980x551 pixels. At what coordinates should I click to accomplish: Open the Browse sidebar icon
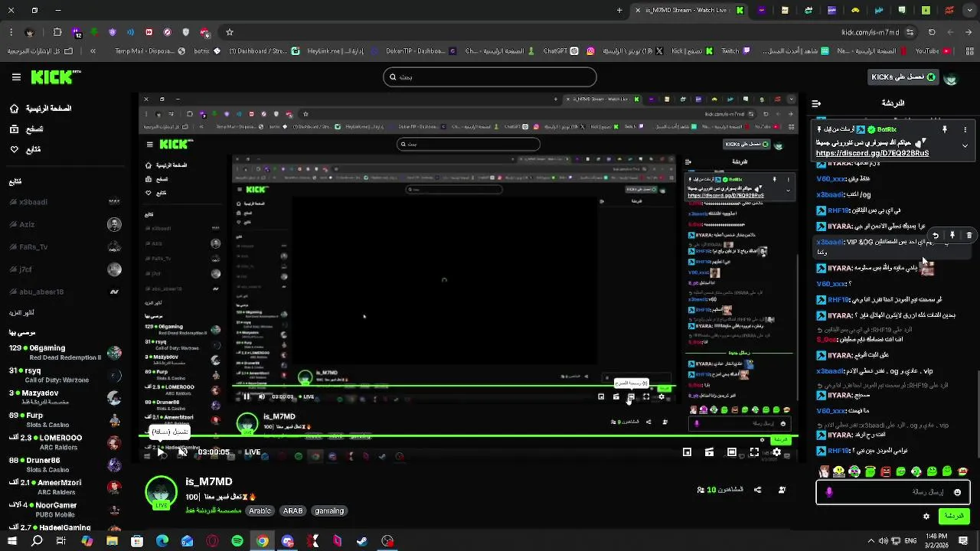(x=14, y=129)
